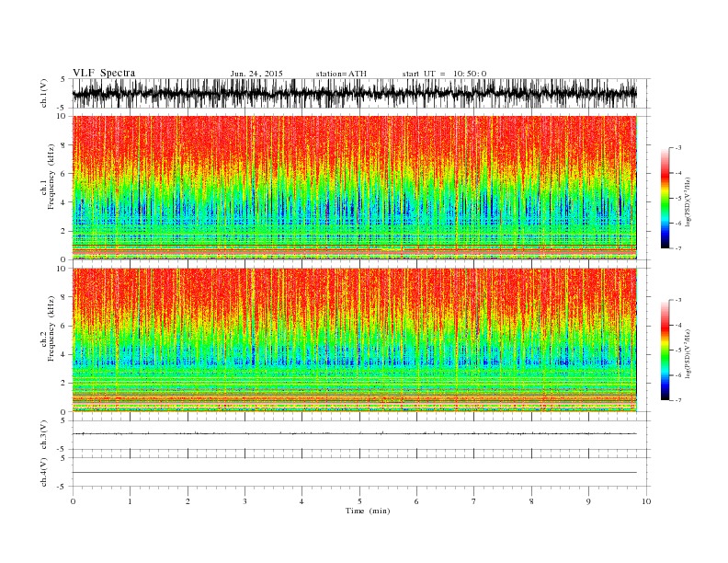Viewport: 728px width, 563px height.
Task: Click time axis tick label "5"
Action: [x=359, y=501]
